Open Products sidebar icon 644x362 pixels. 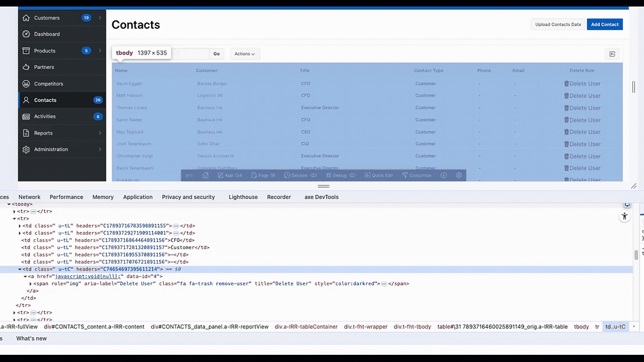tap(26, 51)
